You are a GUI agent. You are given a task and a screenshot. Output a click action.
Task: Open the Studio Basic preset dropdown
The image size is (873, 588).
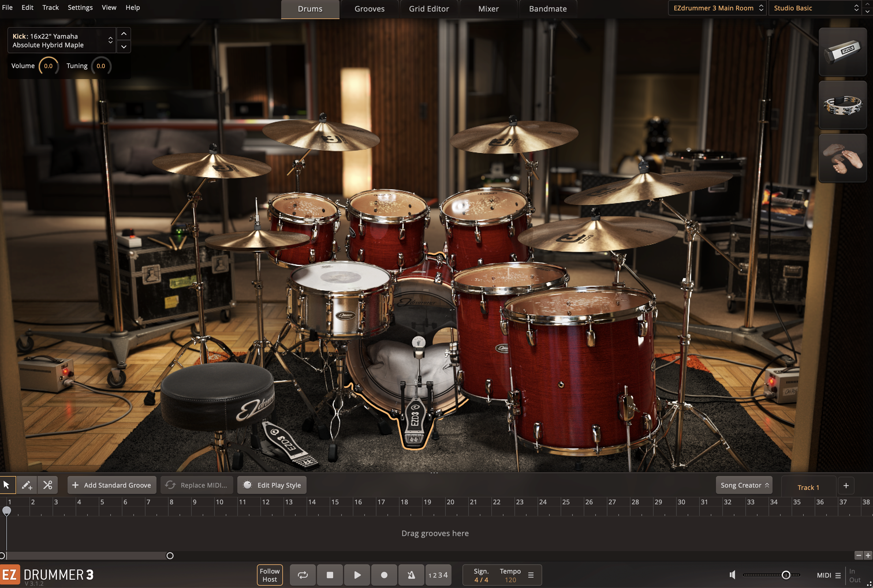tap(814, 8)
